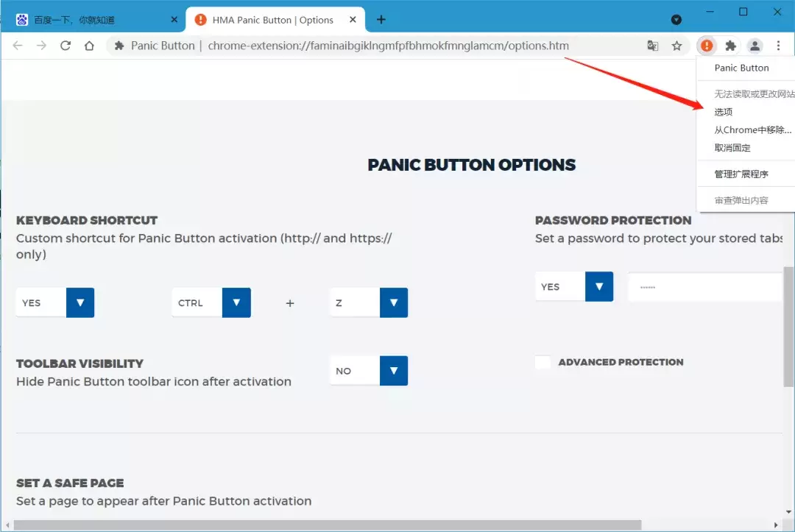Click the translate page icon
Image resolution: width=795 pixels, height=532 pixels.
[x=652, y=46]
